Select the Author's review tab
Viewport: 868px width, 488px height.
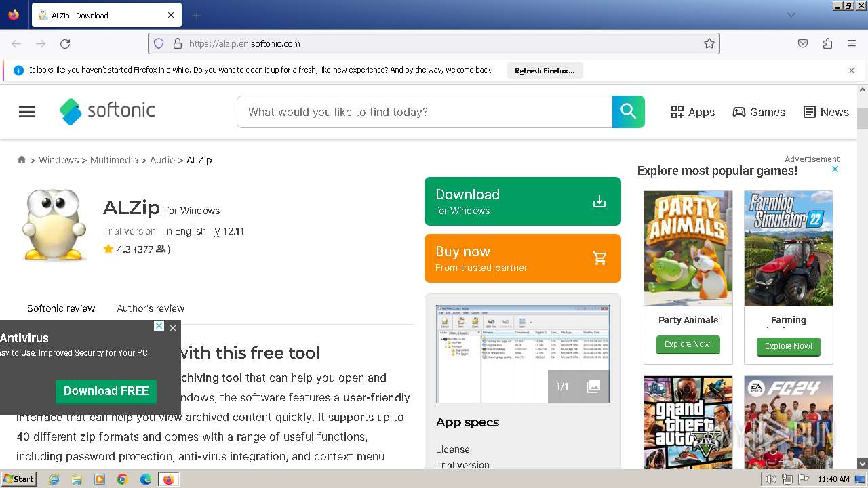click(151, 308)
